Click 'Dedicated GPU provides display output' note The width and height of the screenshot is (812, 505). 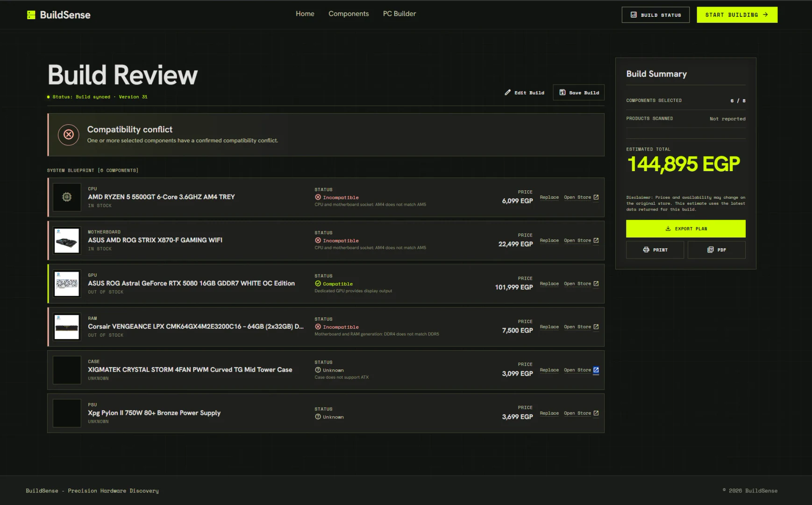[x=353, y=291]
